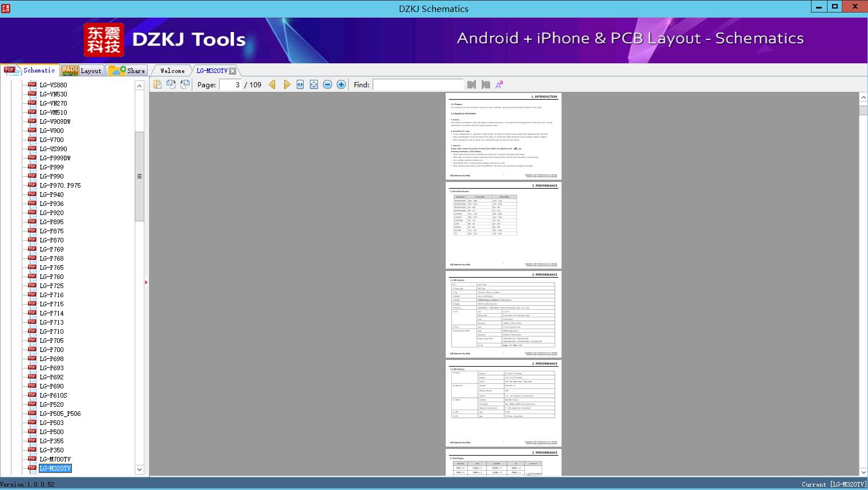Open LG-P769 schematic
The width and height of the screenshot is (868, 490).
pyautogui.click(x=51, y=249)
